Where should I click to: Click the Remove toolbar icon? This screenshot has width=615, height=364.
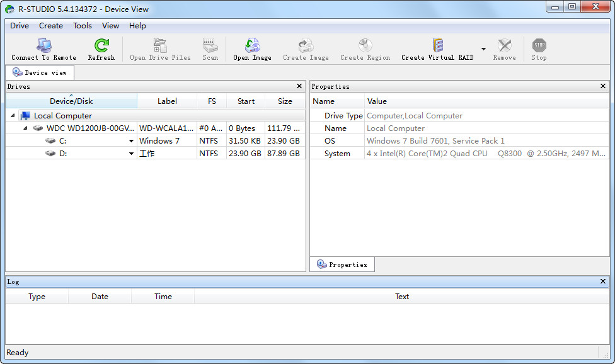(504, 45)
